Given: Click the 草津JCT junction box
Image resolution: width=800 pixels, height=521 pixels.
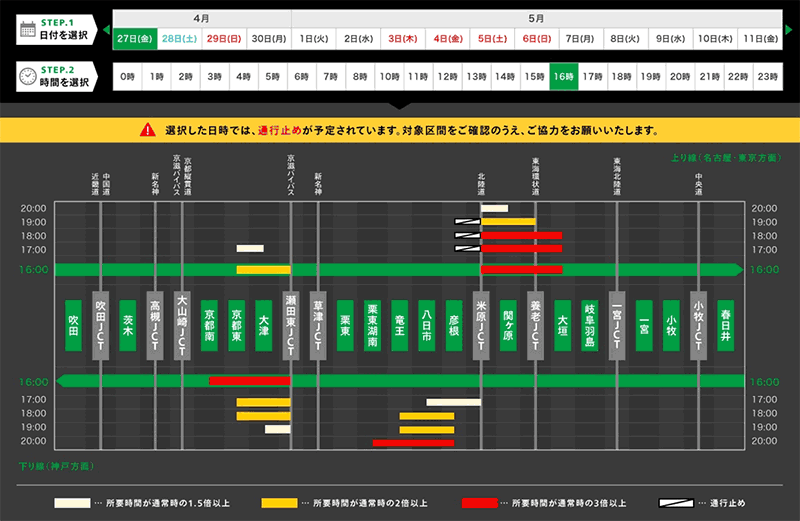Looking at the screenshot, I should pyautogui.click(x=318, y=326).
